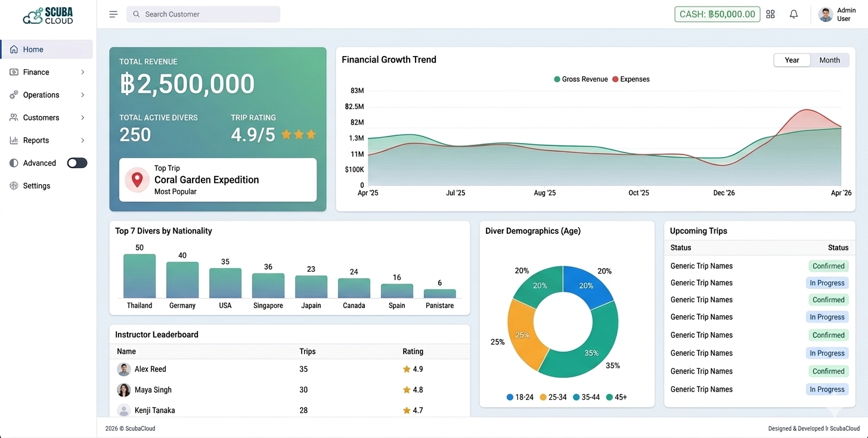Viewport: 868px width, 438px height.
Task: Click Alex Reed's avatar
Action: tap(124, 369)
